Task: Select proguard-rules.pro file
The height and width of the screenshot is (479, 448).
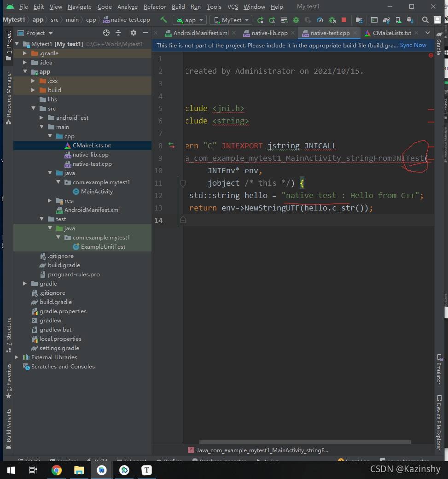Action: (x=82, y=275)
